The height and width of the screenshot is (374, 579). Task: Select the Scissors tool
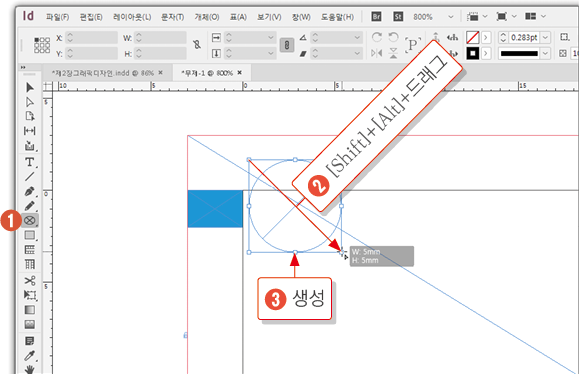point(30,281)
